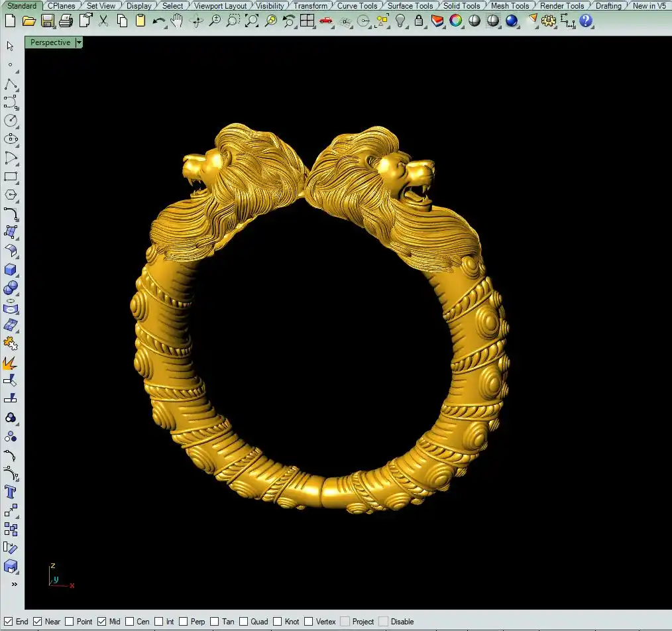Enable the Quad object snap
This screenshot has height=631, width=672.
(x=244, y=622)
